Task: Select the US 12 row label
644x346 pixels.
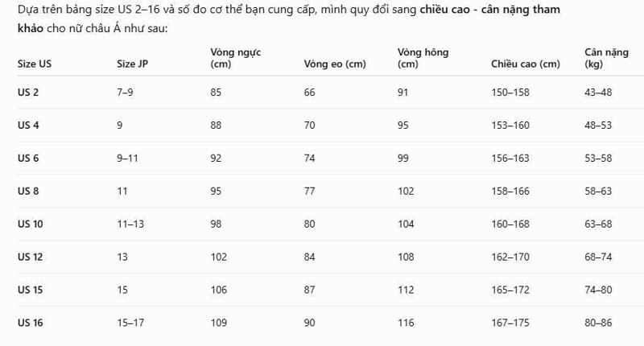Action: coord(30,257)
